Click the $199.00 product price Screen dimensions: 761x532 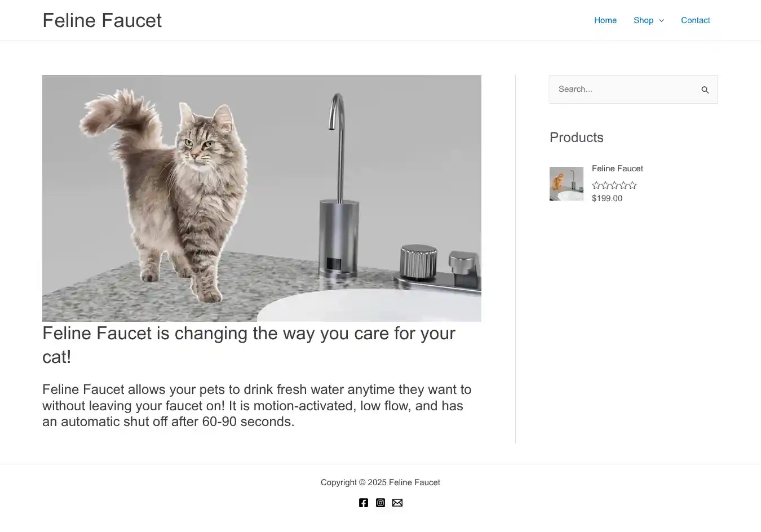point(607,198)
